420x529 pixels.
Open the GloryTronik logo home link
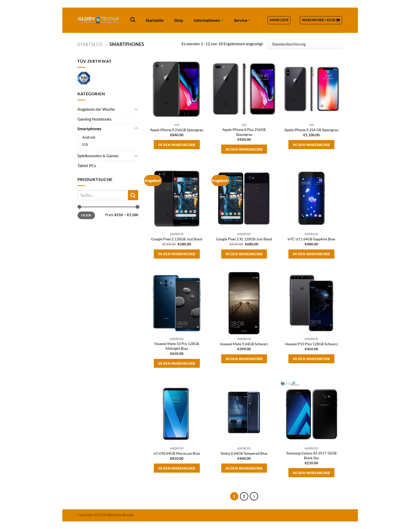pos(98,20)
